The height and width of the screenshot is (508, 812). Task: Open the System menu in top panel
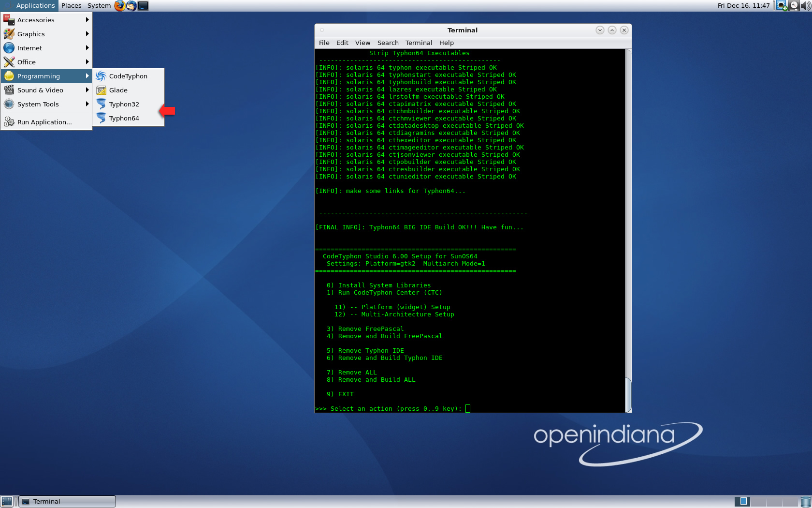coord(99,6)
